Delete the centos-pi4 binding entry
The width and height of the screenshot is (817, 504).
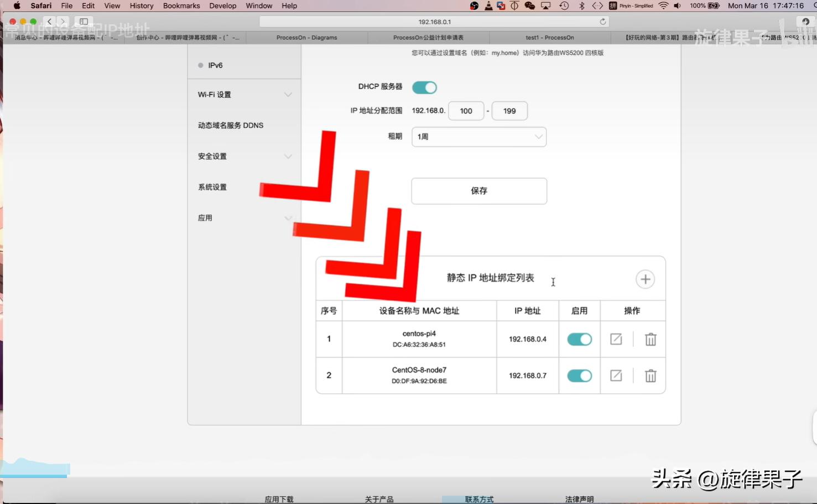coord(651,339)
